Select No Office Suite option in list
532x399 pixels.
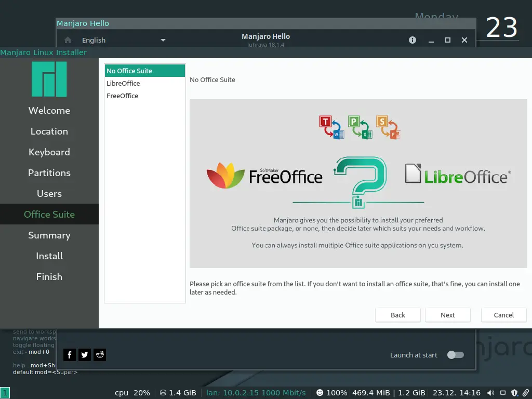145,71
